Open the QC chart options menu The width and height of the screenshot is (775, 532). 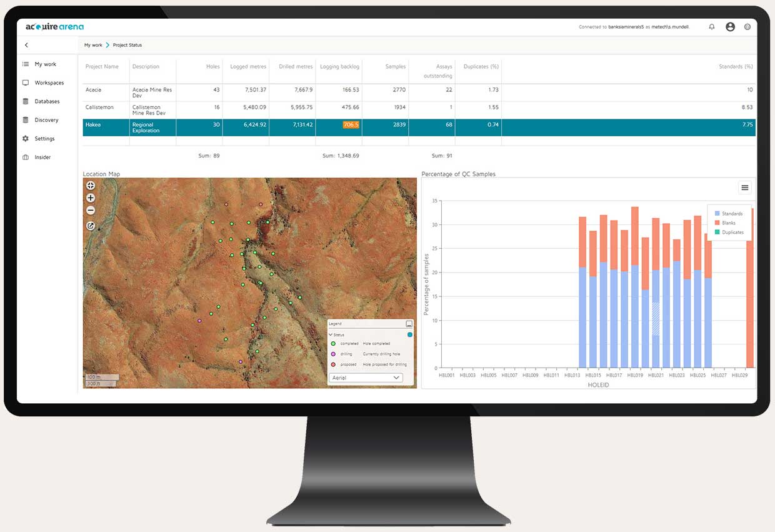(744, 188)
